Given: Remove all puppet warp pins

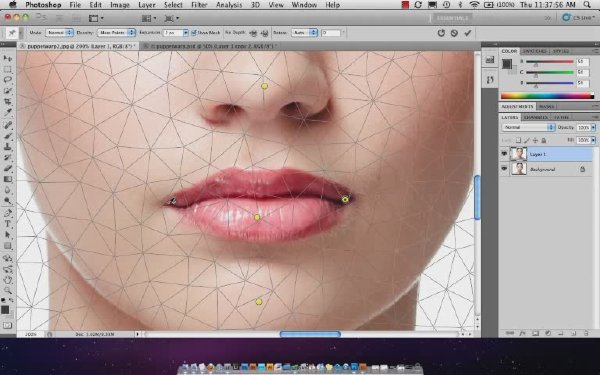Looking at the screenshot, I should 441,33.
